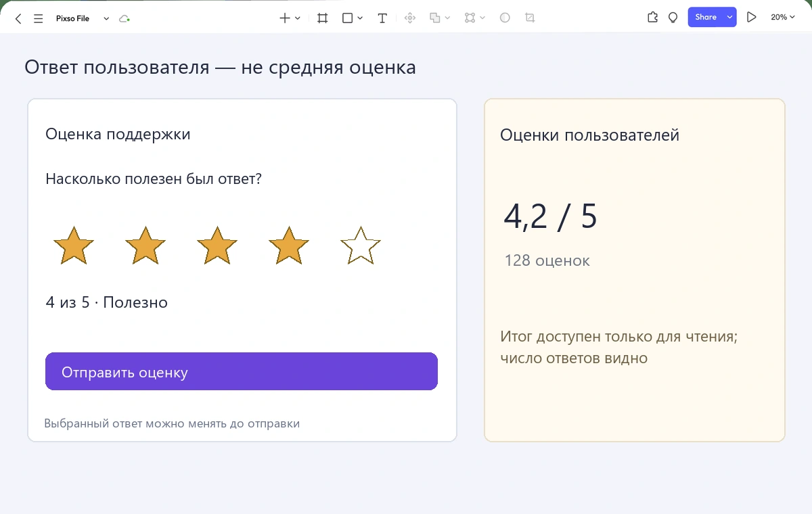Click the arrange nodes icon
Viewport: 812px width, 514px height.
click(470, 18)
